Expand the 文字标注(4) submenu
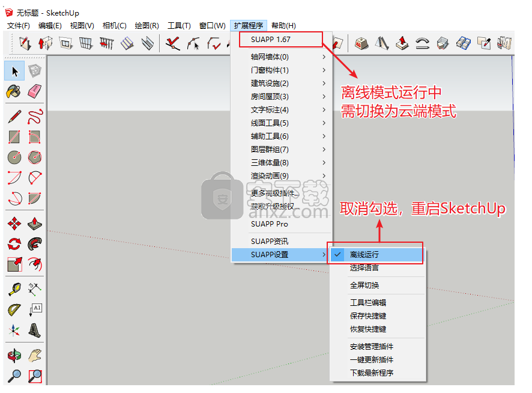532x393 pixels. (282, 110)
